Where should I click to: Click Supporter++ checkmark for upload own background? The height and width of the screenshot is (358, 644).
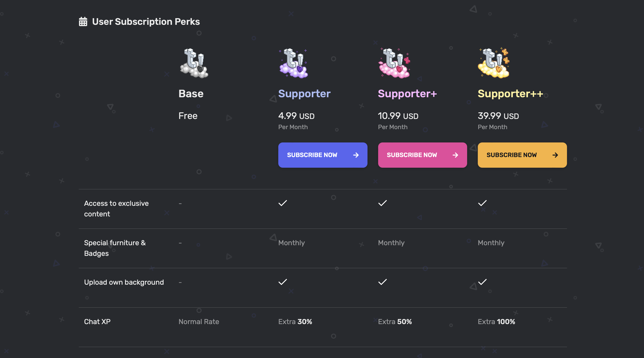(482, 282)
